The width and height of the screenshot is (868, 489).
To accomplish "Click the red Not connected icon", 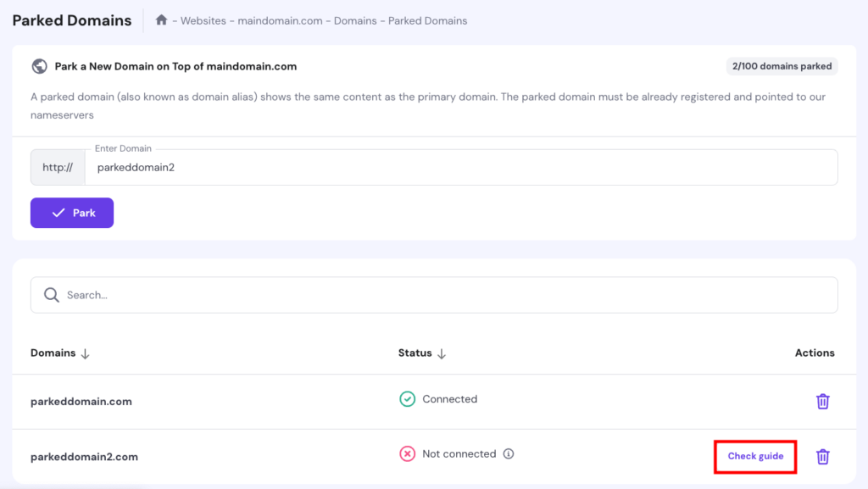I will [408, 453].
